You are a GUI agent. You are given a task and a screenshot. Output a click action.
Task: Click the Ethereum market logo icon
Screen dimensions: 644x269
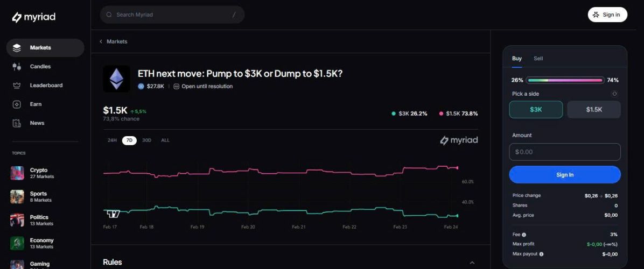tap(116, 79)
